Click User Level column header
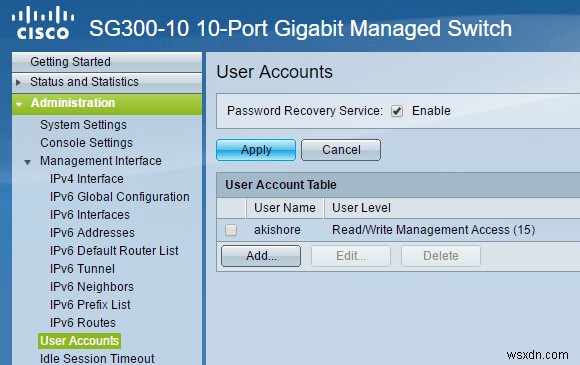 [361, 208]
